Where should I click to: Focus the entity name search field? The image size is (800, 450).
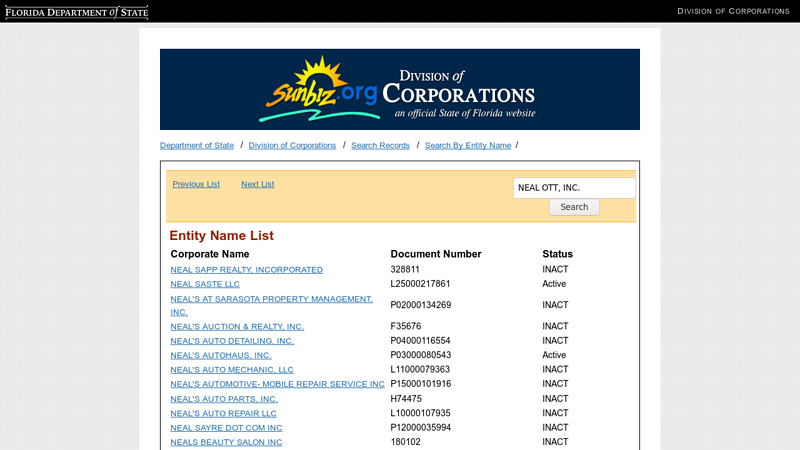point(574,188)
